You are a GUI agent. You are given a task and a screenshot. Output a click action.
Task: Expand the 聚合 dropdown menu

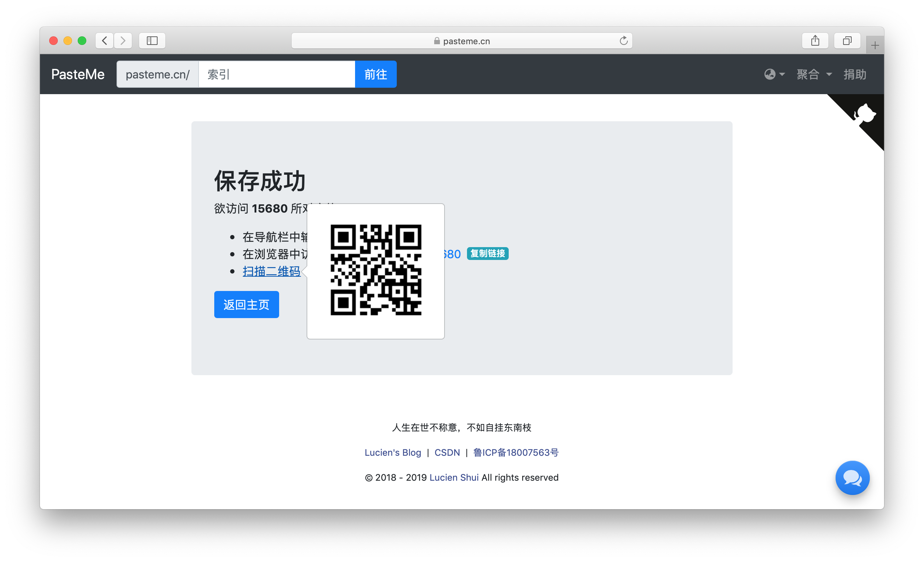point(814,74)
